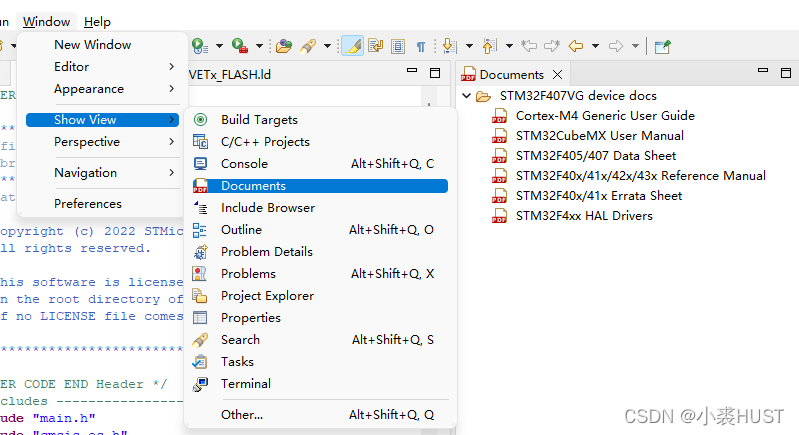Open STM32F405/407 Data Sheet document
Screen dimensions: 799x435
point(596,155)
